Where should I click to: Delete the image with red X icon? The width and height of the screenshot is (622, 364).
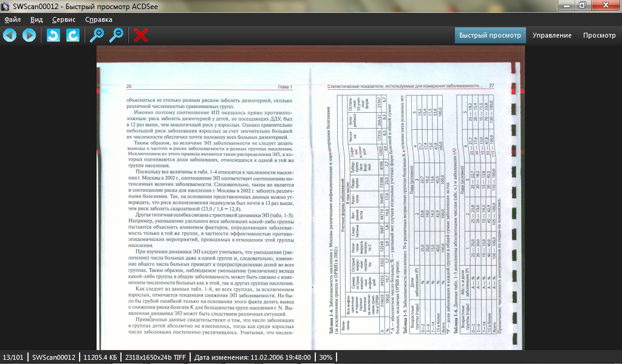pyautogui.click(x=141, y=35)
